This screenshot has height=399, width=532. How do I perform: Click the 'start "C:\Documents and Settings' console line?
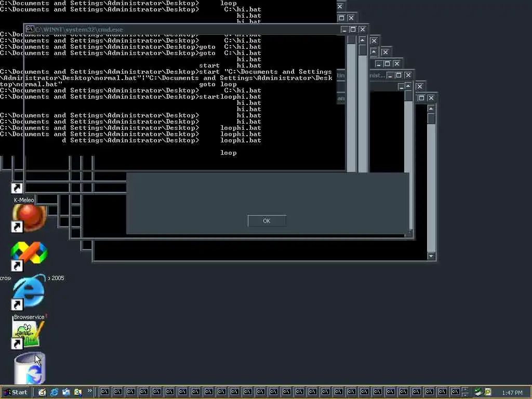265,72
